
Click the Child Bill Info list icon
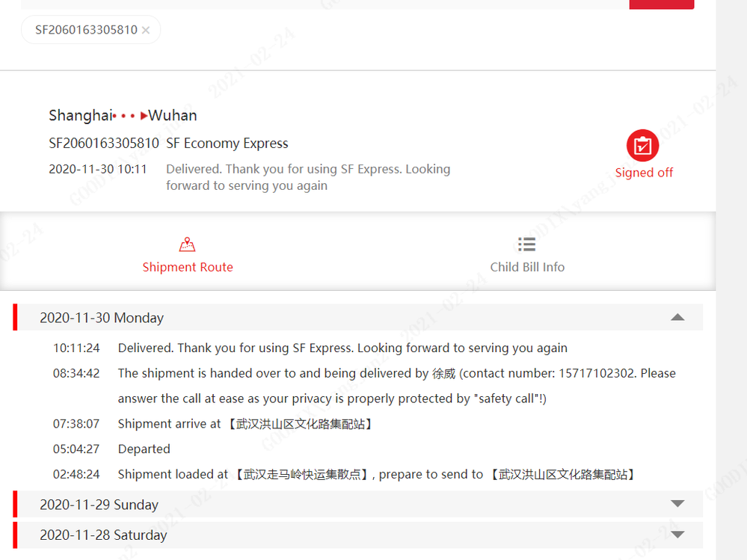click(x=527, y=244)
